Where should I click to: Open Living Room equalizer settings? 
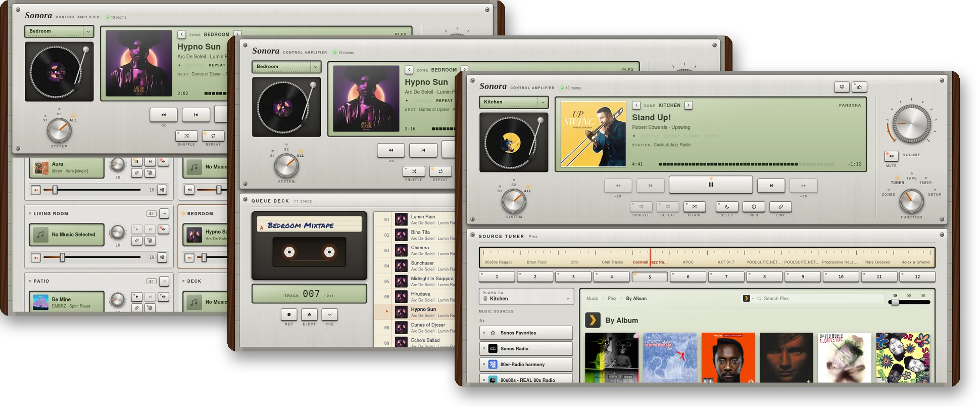pyautogui.click(x=162, y=257)
